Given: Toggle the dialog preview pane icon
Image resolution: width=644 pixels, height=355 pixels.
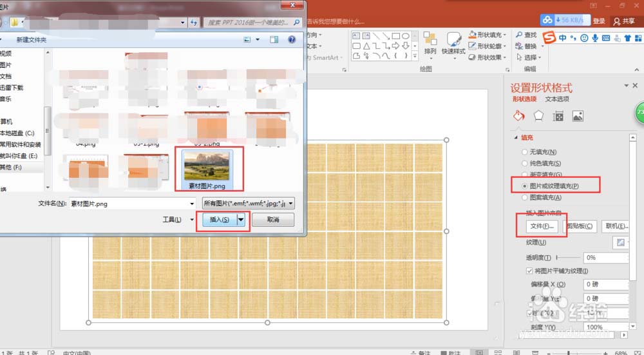Looking at the screenshot, I should 274,39.
